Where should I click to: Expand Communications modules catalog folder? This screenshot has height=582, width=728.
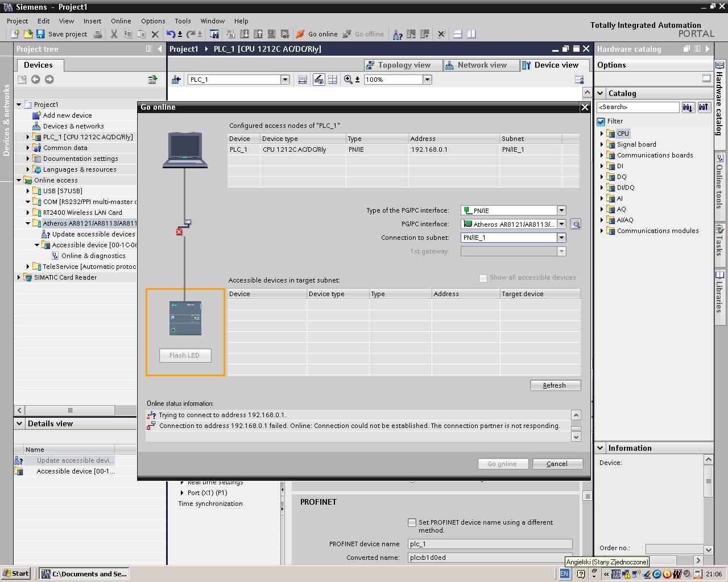[602, 231]
